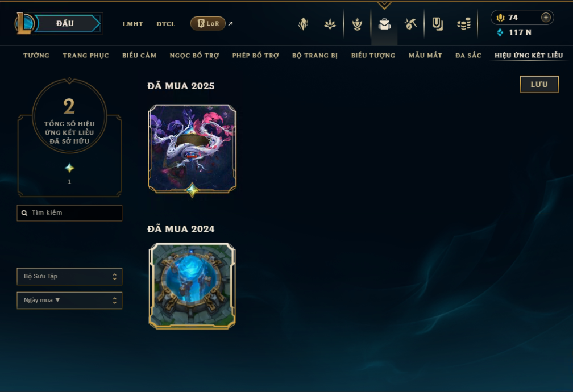Switch to the TRANG PHỤC tab

pyautogui.click(x=86, y=56)
